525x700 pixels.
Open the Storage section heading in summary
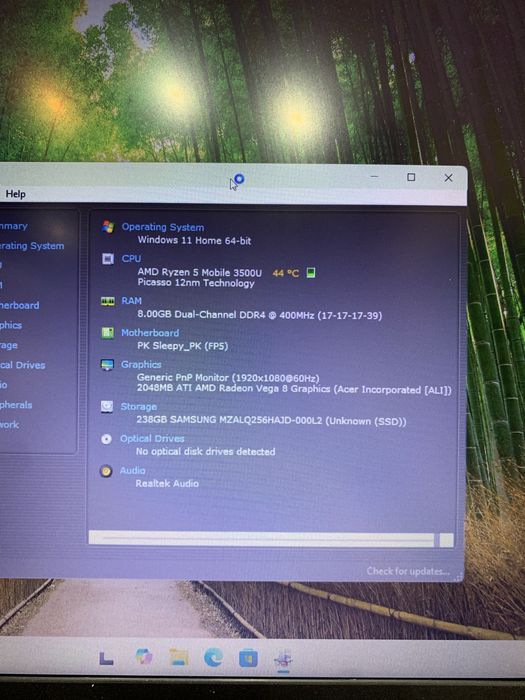coord(138,407)
